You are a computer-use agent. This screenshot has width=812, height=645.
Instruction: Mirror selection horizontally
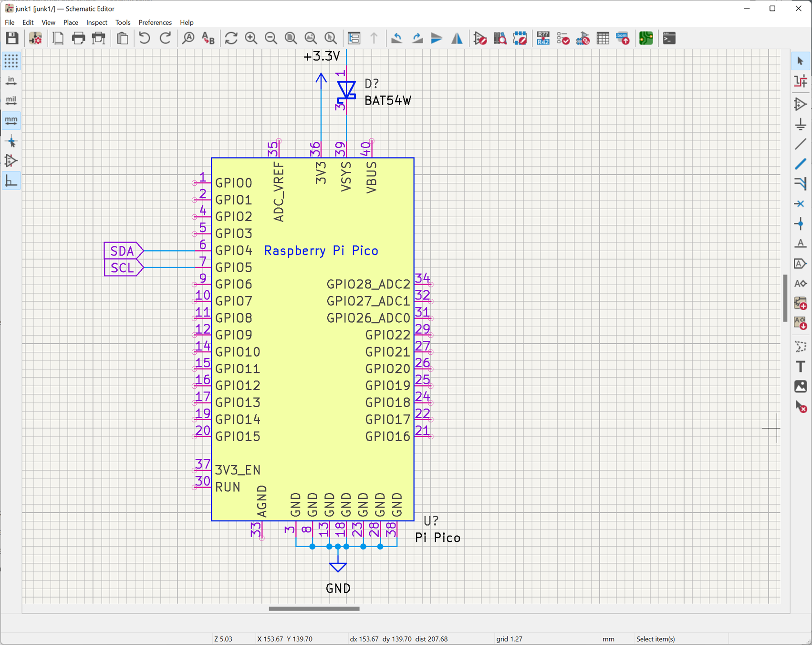coord(457,38)
